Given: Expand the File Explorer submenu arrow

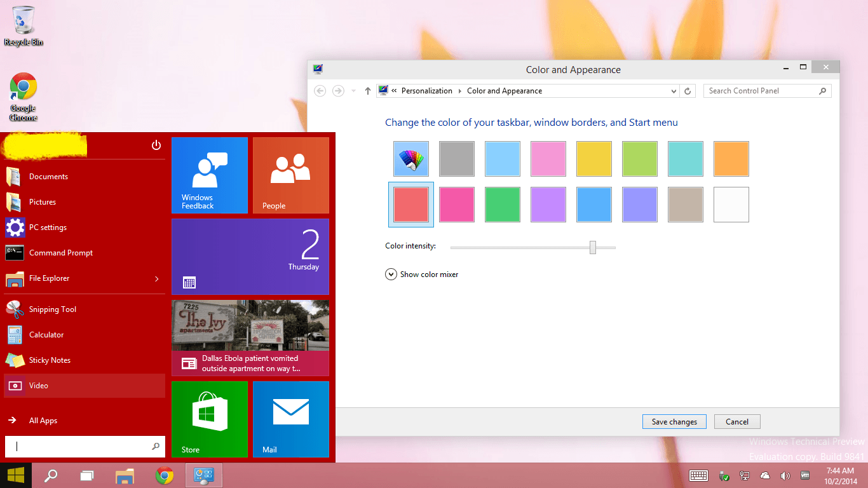Looking at the screenshot, I should click(156, 278).
